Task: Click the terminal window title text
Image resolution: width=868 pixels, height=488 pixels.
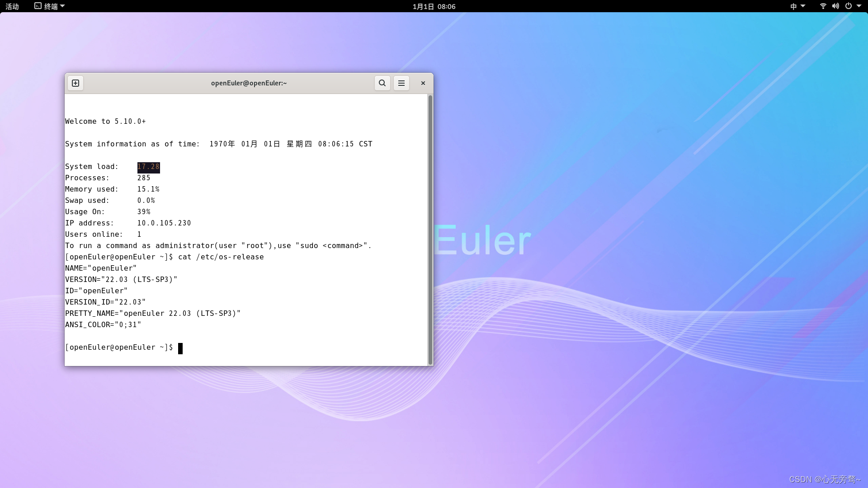Action: (x=249, y=83)
